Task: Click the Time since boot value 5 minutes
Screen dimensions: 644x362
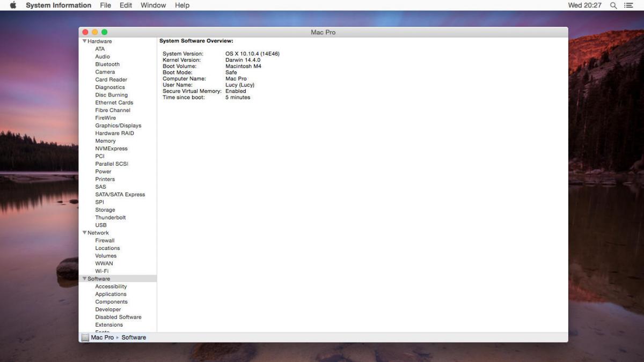Action: (238, 97)
